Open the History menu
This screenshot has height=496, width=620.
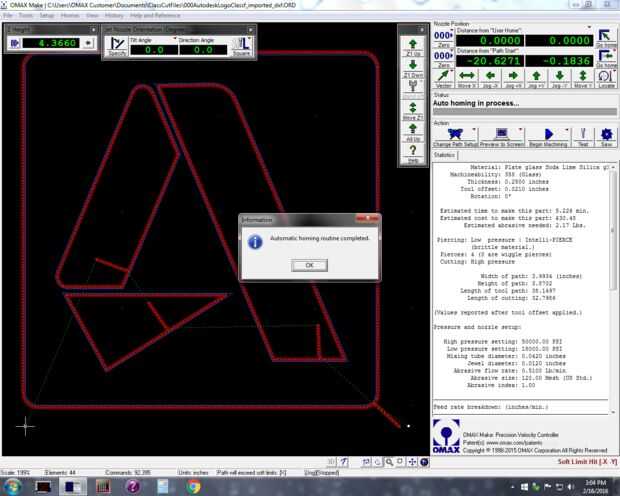[x=114, y=15]
